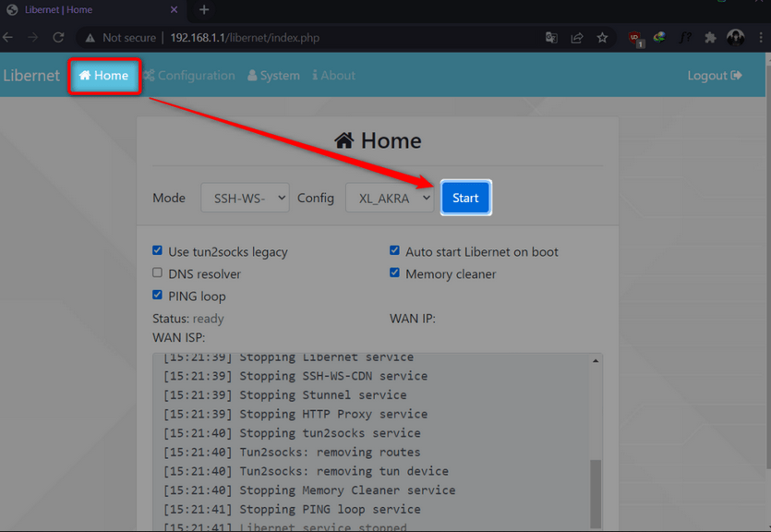
Task: Click the Status: ready text
Action: (x=188, y=319)
